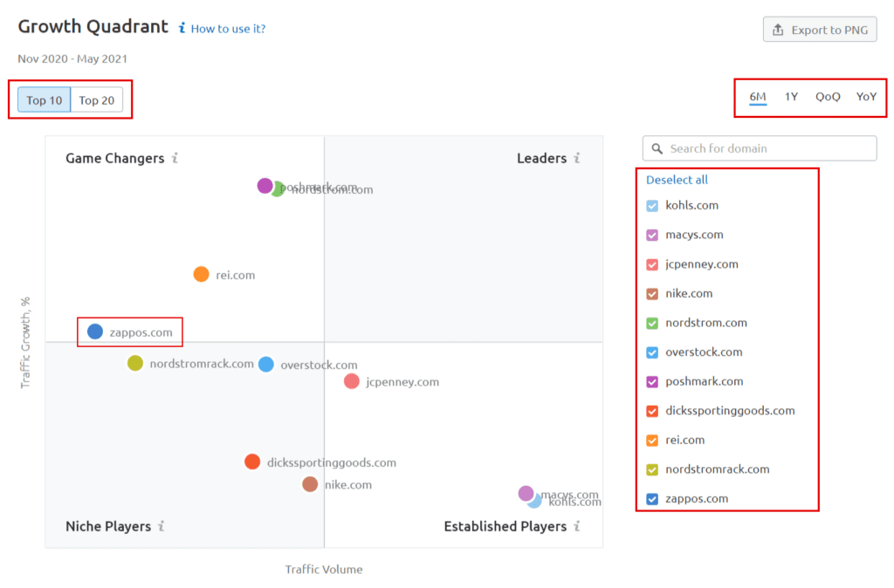Toggle the jcpenney.com checkbox
Screen dimensions: 894x588
pyautogui.click(x=652, y=264)
